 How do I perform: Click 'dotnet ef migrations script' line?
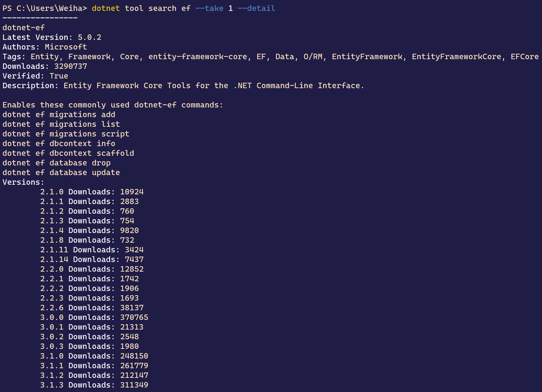tap(66, 134)
